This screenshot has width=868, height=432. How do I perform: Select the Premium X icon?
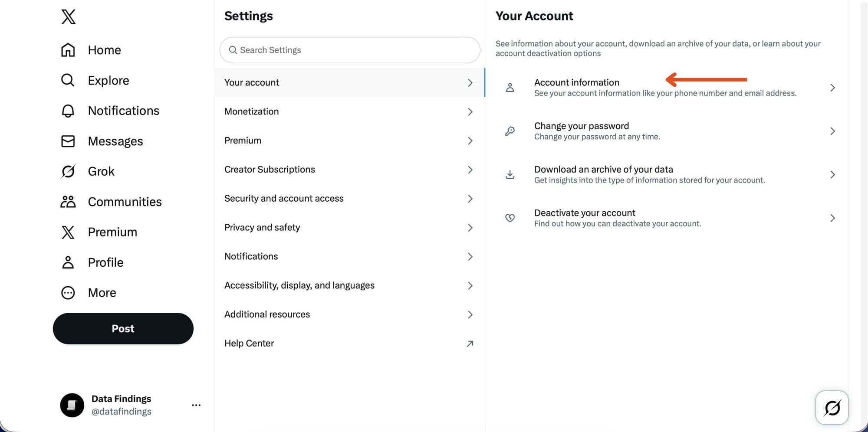point(68,232)
